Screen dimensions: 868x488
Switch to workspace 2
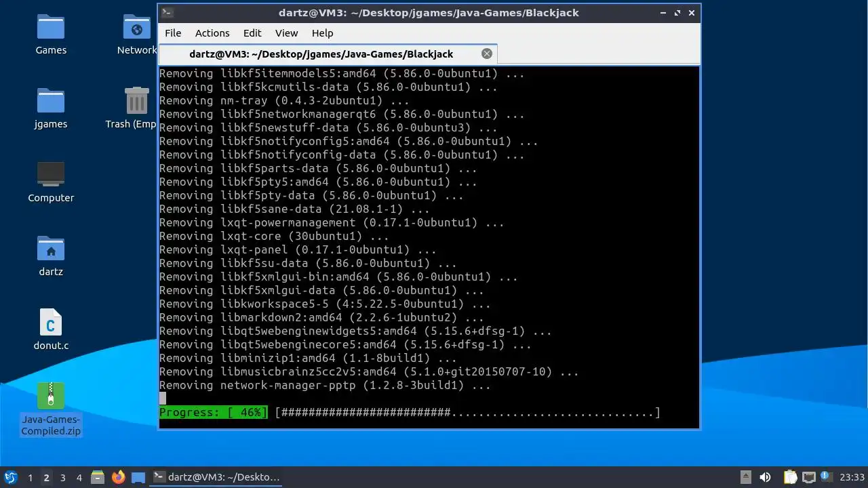pos(46,477)
